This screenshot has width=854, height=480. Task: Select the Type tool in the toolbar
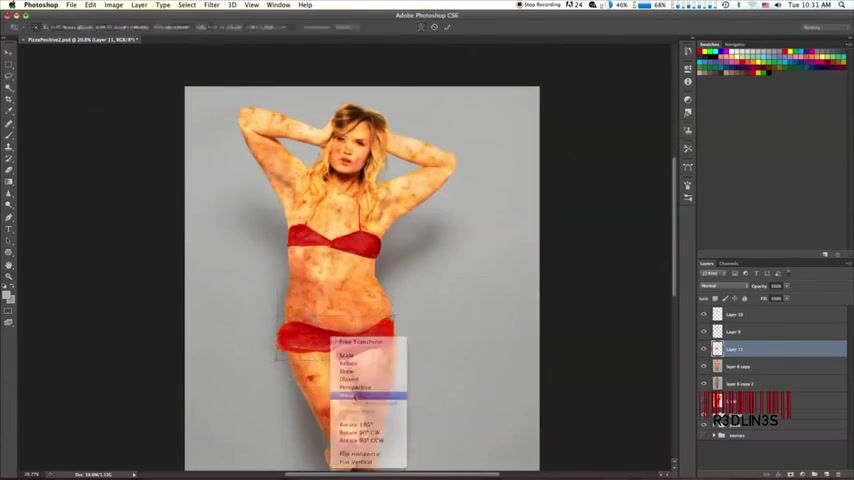point(9,228)
